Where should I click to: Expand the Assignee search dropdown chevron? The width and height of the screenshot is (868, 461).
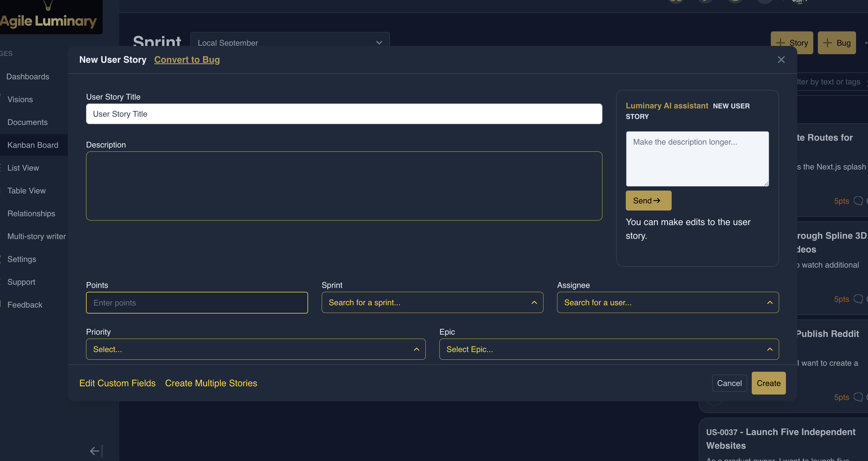770,302
